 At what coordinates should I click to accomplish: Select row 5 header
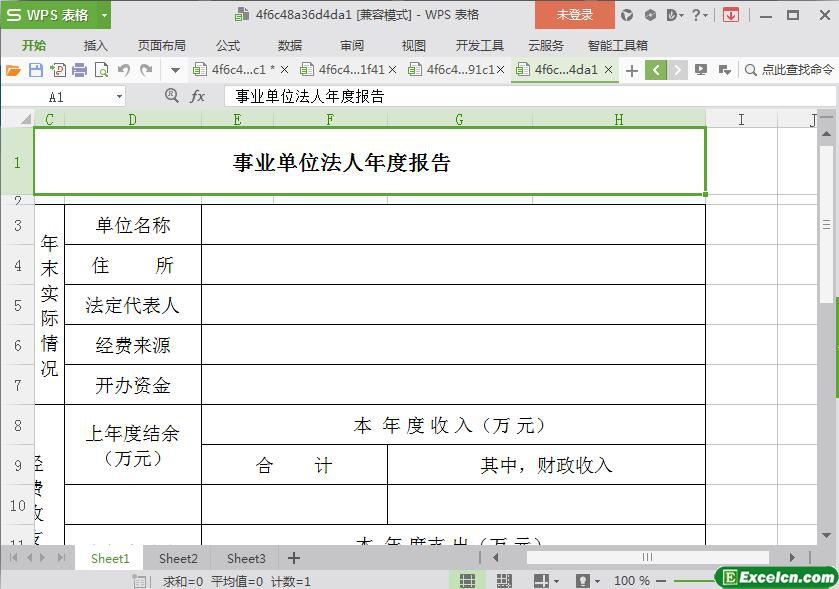point(18,305)
